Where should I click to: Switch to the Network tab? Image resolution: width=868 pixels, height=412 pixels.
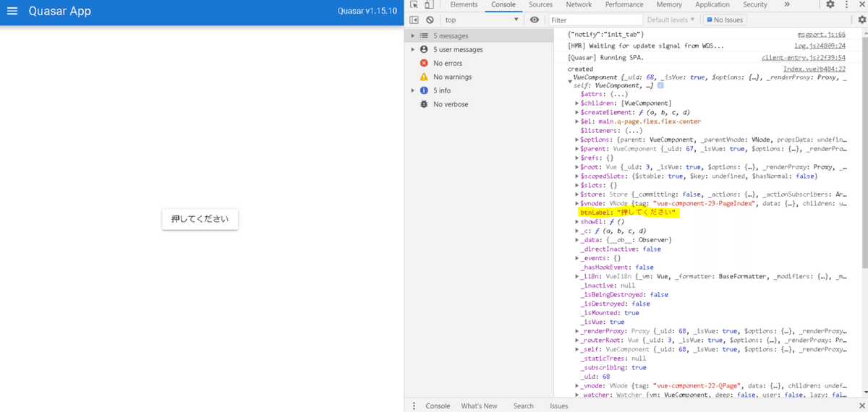coord(579,4)
